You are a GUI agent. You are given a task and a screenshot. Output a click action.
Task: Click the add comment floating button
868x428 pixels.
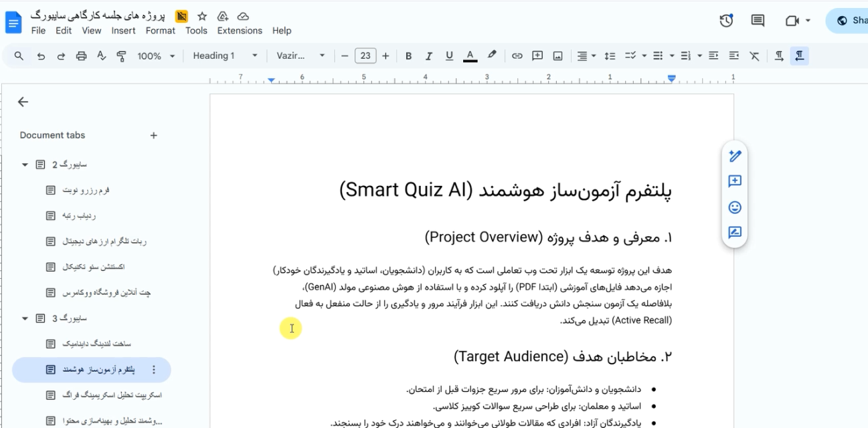coord(735,181)
